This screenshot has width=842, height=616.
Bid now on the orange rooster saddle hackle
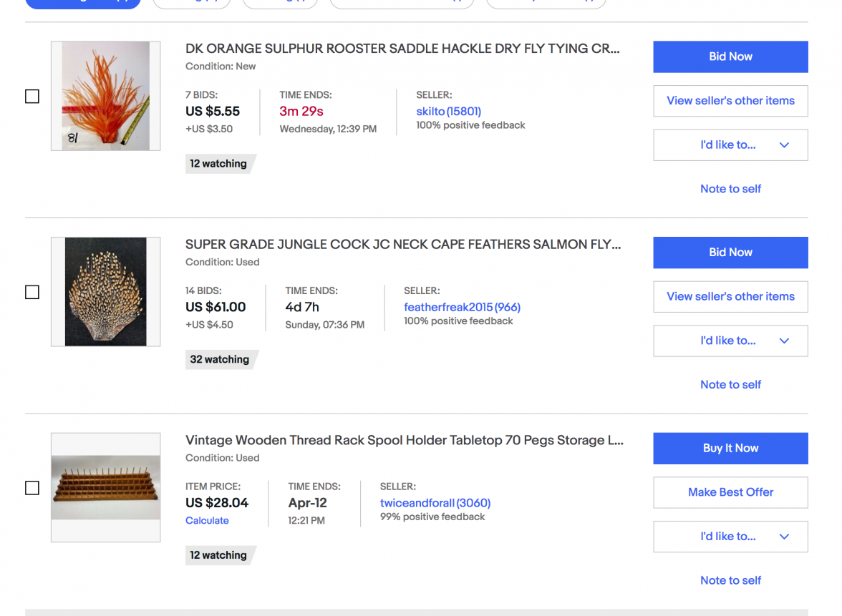coord(730,57)
